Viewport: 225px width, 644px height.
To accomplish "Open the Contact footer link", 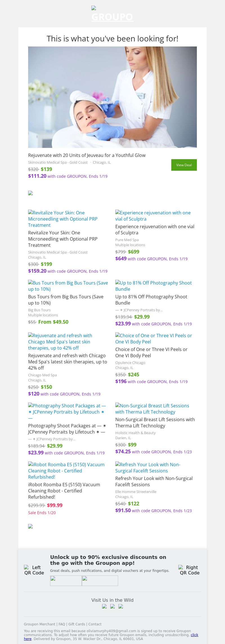I will pos(95,624).
